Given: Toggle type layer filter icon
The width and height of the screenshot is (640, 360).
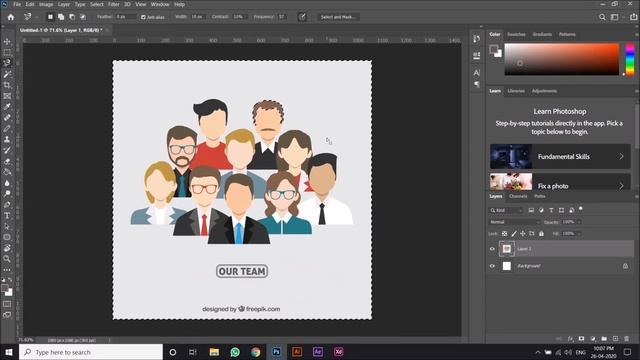Looking at the screenshot, I should coord(551,210).
